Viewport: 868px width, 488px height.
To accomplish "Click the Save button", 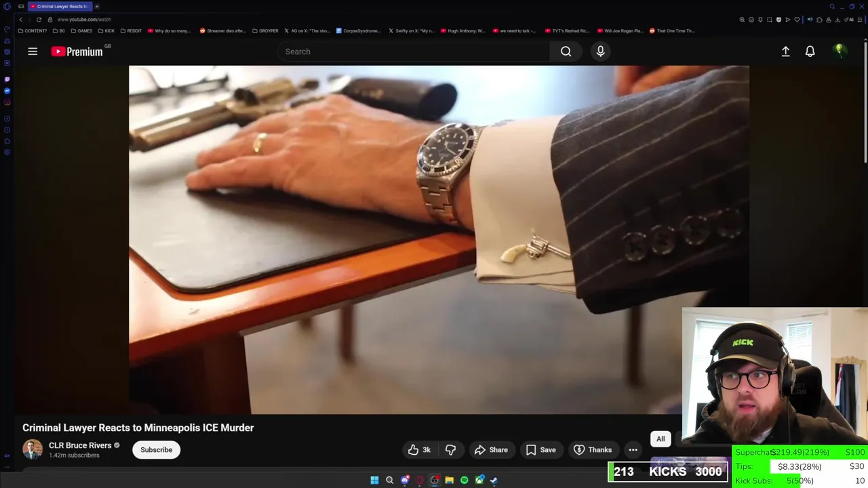I will [x=541, y=449].
